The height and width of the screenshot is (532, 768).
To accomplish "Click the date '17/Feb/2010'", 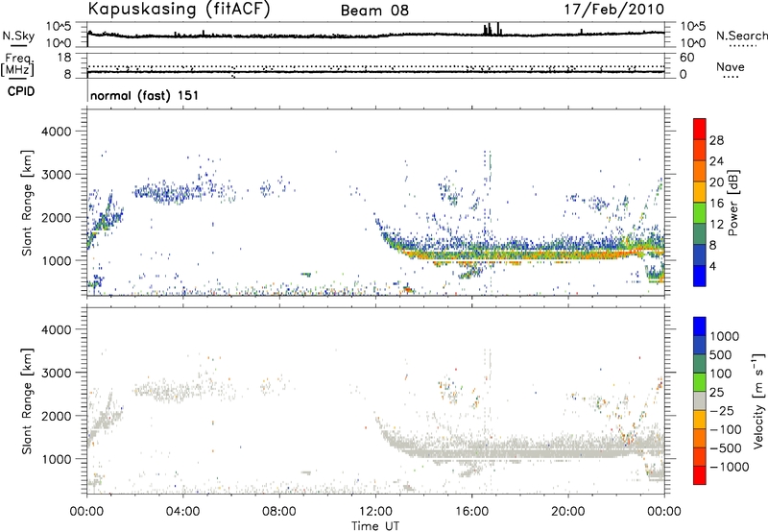I will [x=614, y=9].
